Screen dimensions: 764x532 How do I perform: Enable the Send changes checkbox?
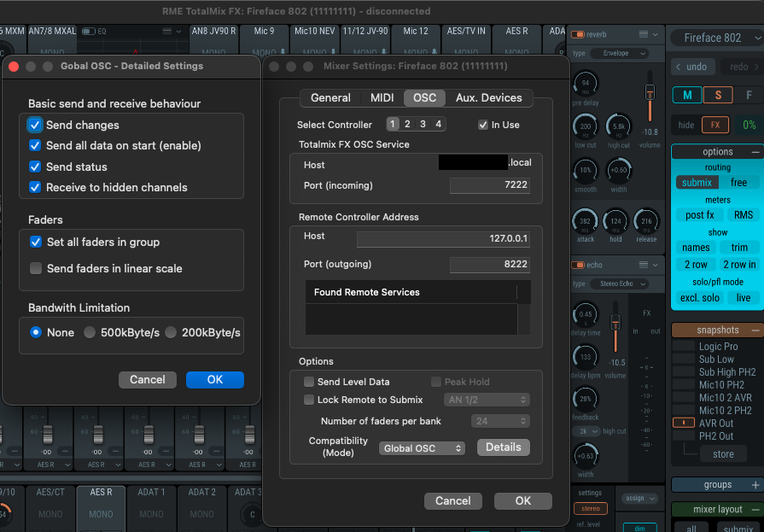[x=35, y=125]
